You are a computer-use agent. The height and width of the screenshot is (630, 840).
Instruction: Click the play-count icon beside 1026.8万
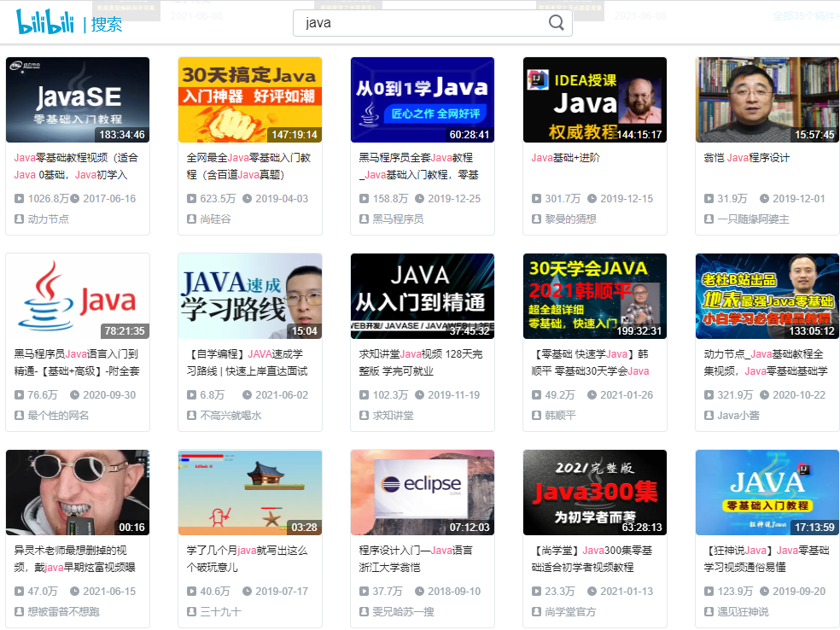click(20, 199)
